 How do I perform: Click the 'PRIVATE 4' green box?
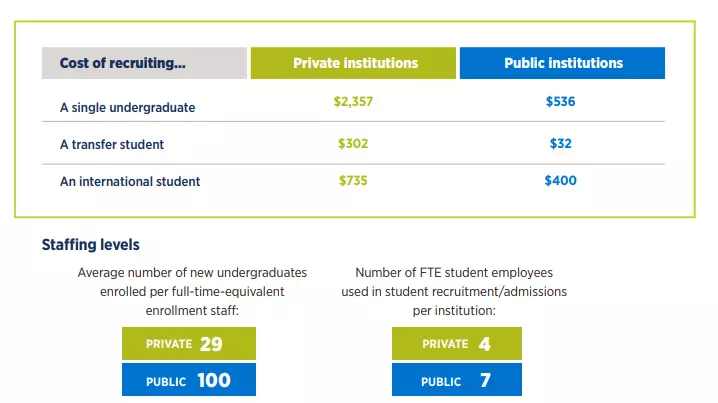[x=457, y=343]
